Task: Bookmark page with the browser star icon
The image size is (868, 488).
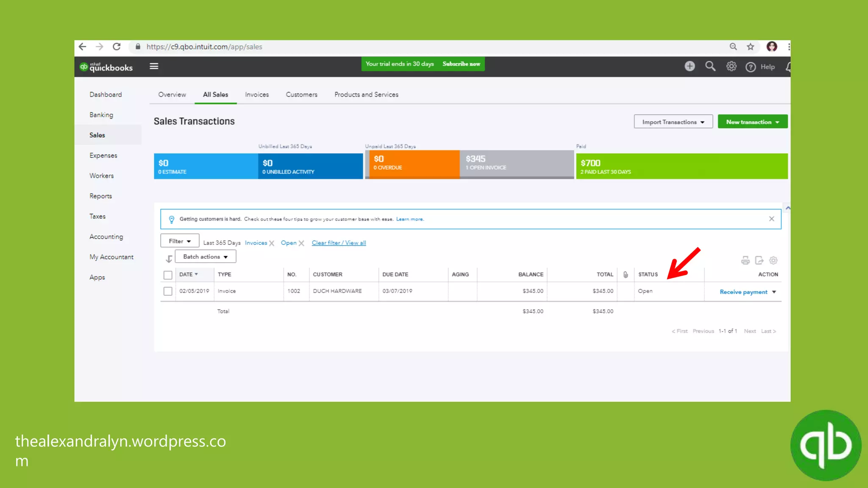Action: tap(751, 47)
